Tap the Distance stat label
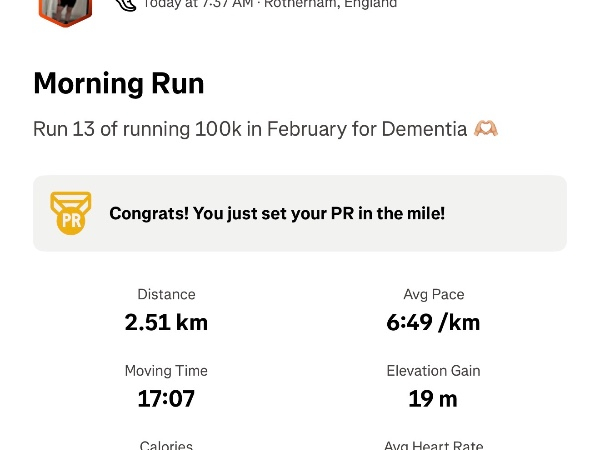 (x=166, y=294)
